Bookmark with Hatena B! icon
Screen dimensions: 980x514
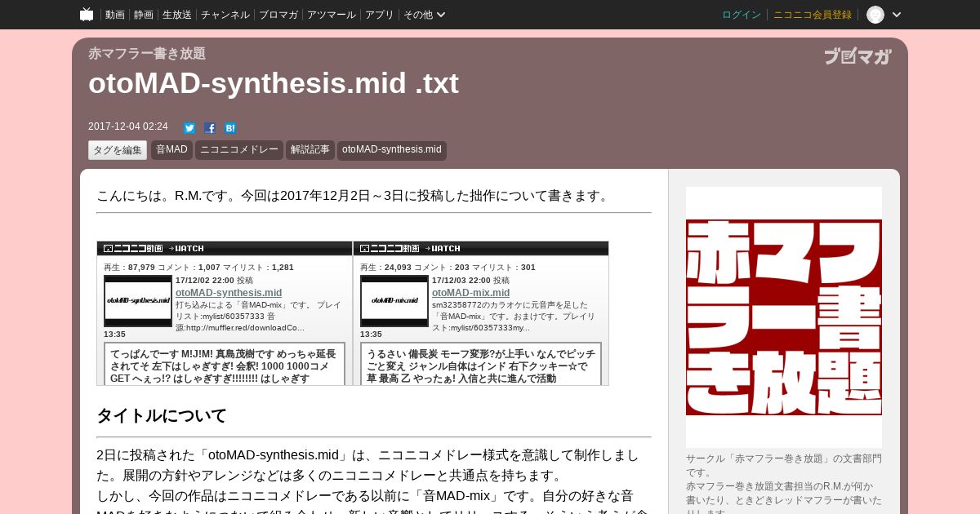click(230, 128)
